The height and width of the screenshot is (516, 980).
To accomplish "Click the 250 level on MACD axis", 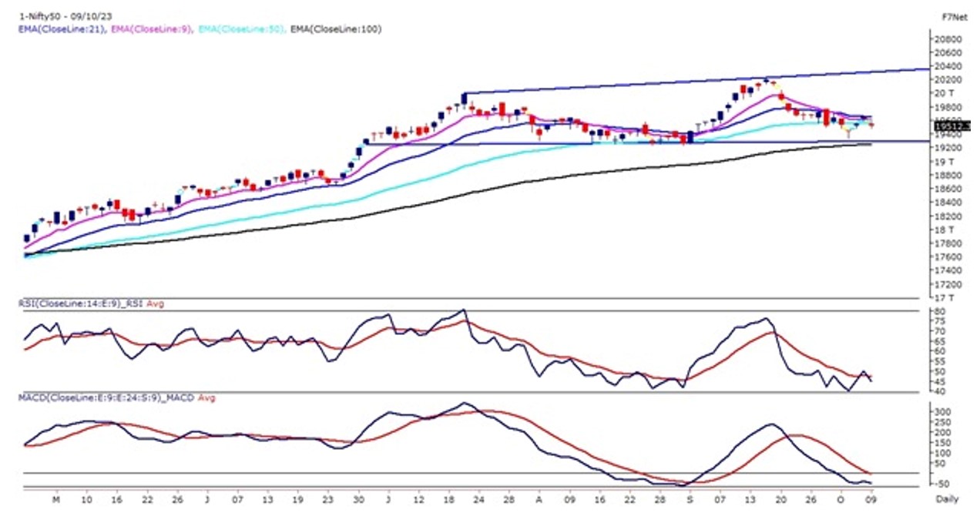I will click(x=943, y=422).
